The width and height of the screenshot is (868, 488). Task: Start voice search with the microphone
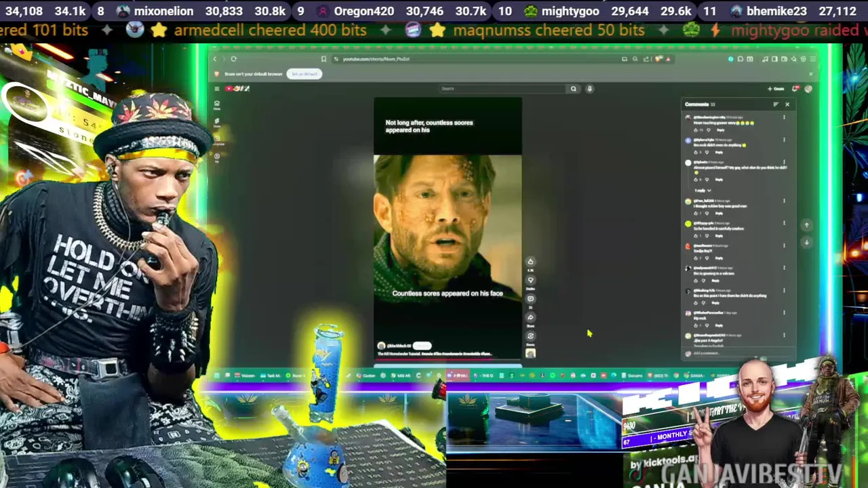pyautogui.click(x=589, y=89)
